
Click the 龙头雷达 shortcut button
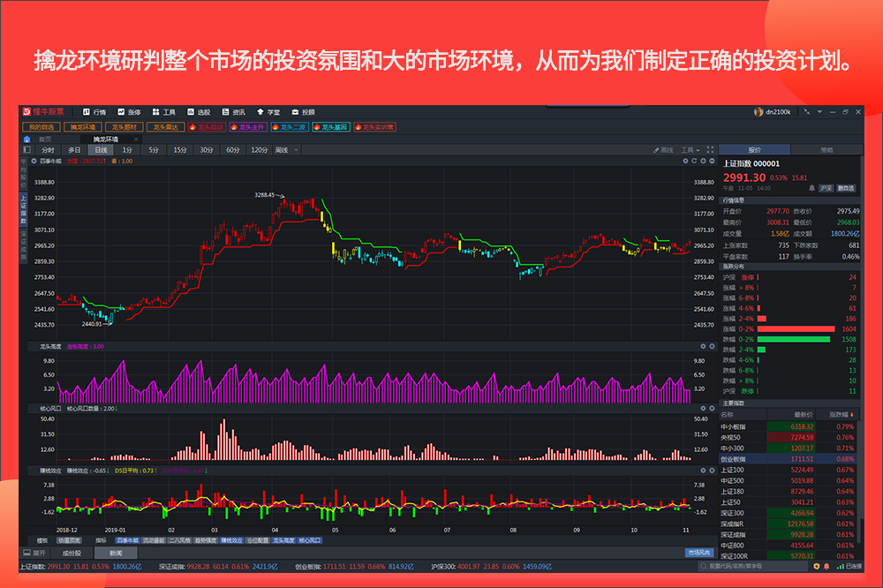click(x=166, y=127)
